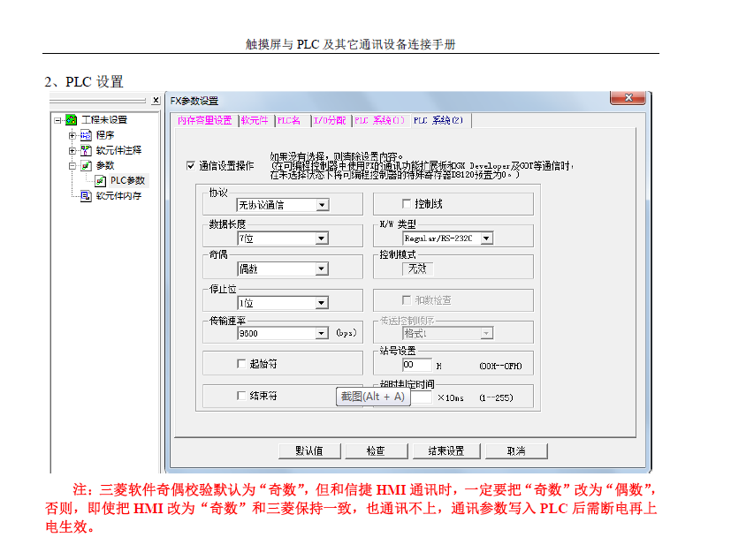Click the 软元件内存 icon

click(86, 195)
